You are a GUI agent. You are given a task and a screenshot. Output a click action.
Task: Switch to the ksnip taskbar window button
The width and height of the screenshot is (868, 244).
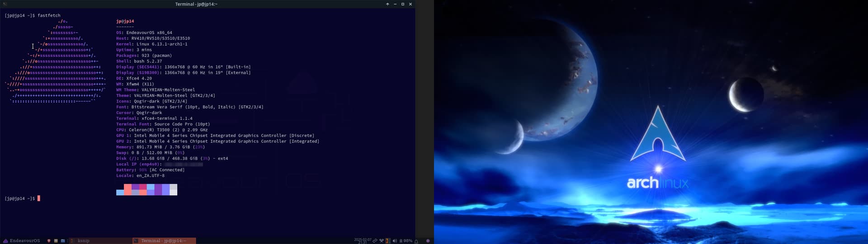pos(100,241)
